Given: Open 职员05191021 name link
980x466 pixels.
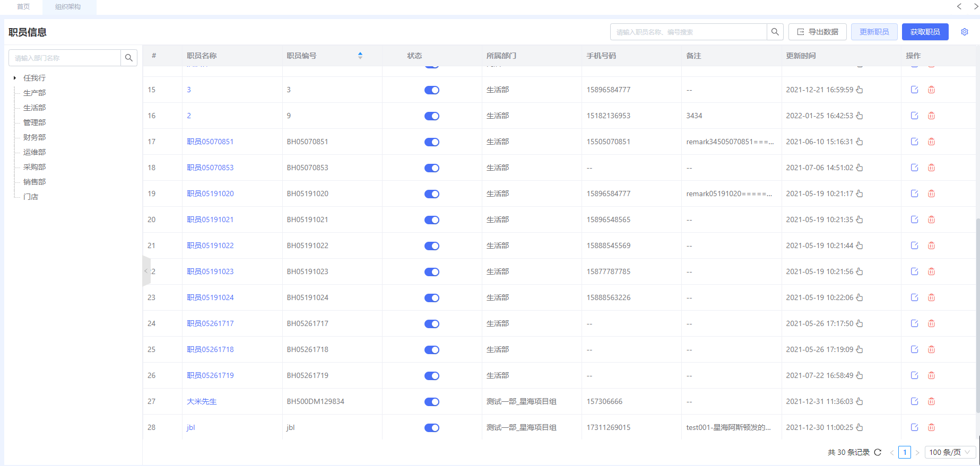Looking at the screenshot, I should [210, 219].
